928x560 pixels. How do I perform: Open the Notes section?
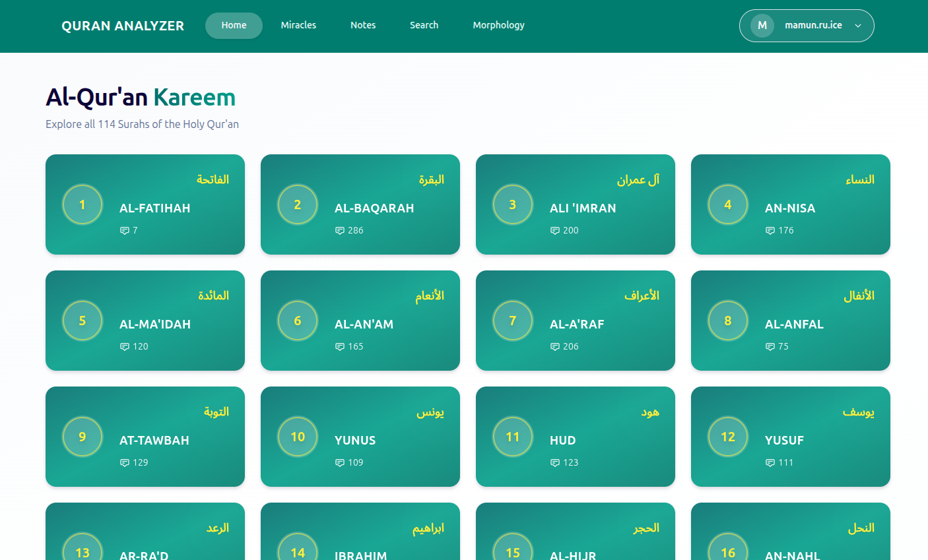pos(363,25)
